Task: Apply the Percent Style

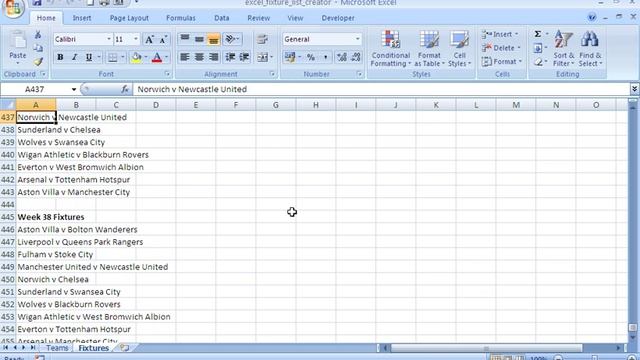Action: (x=311, y=57)
